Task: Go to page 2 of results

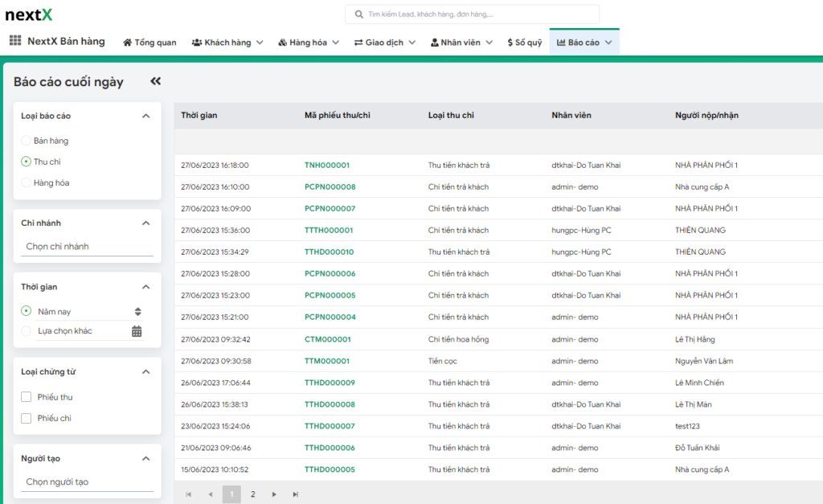Action: 252,494
